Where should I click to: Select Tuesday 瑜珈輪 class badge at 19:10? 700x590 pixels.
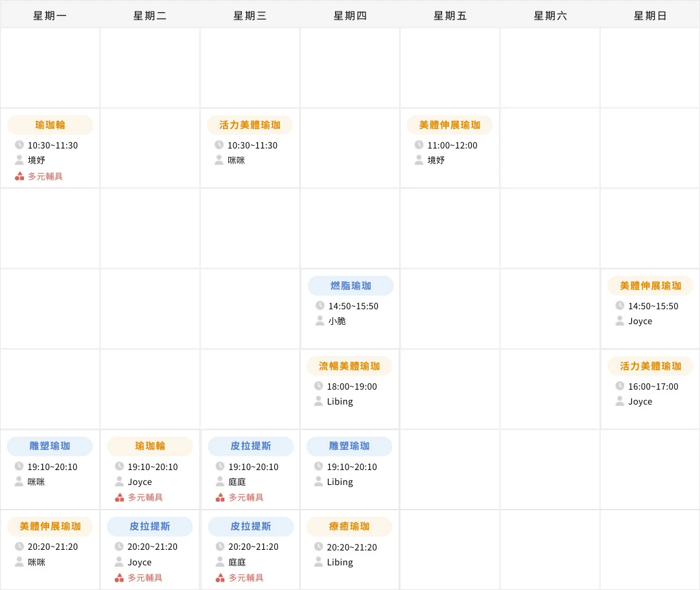pos(150,446)
